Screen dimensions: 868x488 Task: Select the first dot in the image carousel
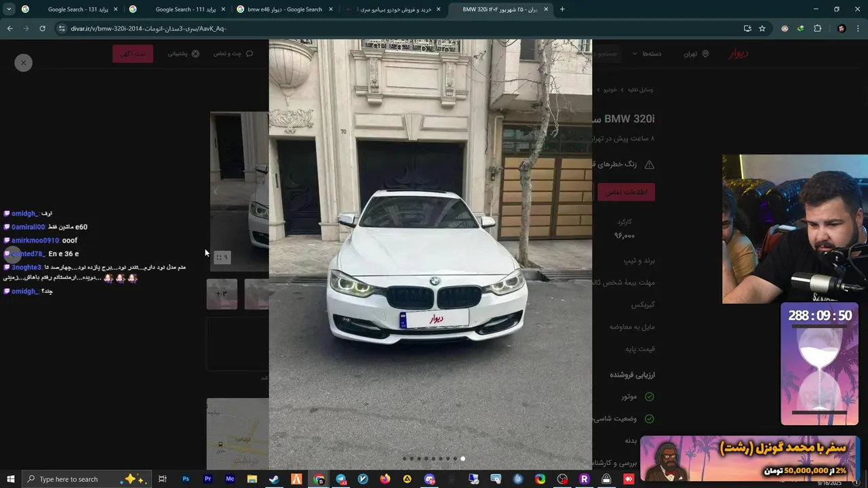click(405, 459)
